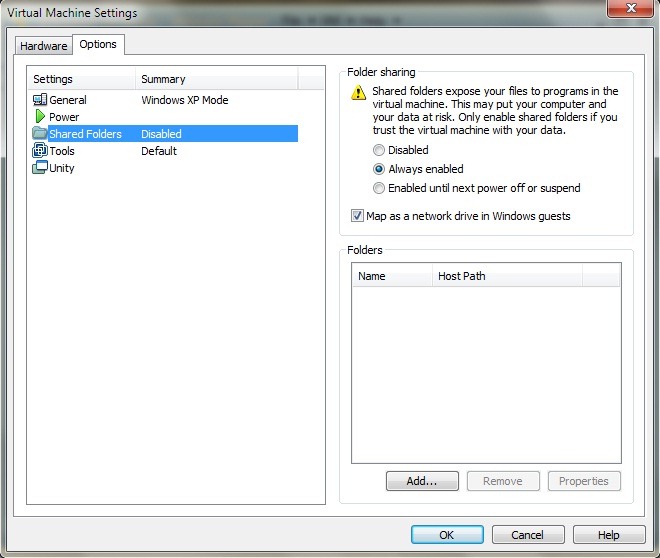Open Help for this dialog
The image size is (660, 558).
tap(609, 535)
